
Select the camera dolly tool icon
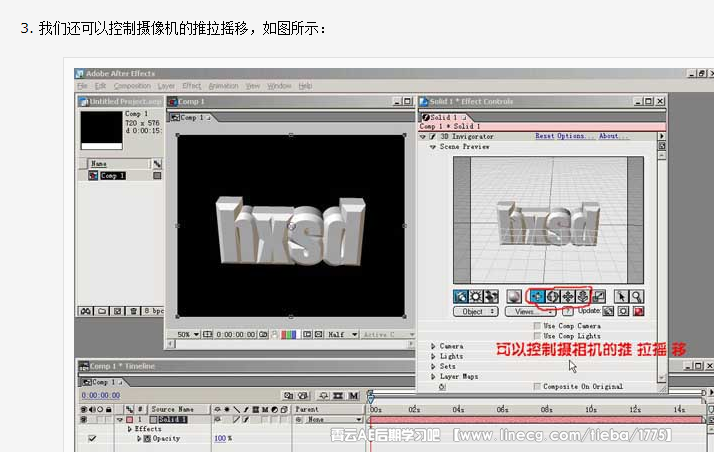tap(537, 297)
